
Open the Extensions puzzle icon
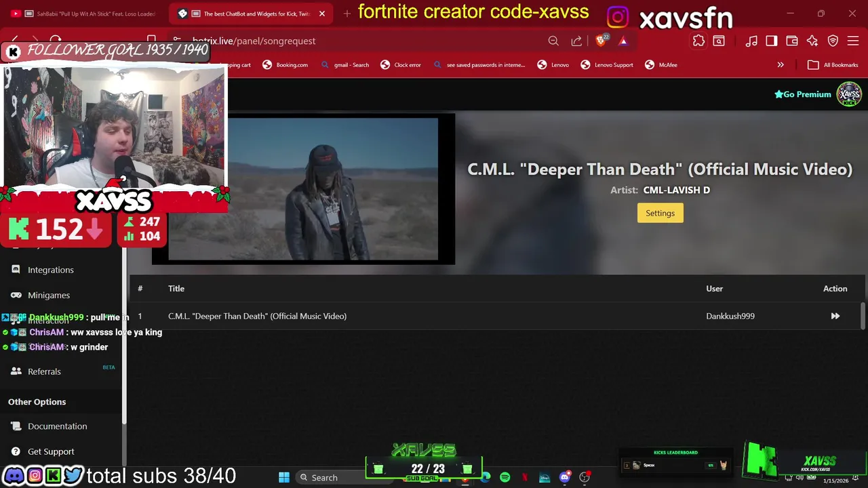[x=698, y=41]
